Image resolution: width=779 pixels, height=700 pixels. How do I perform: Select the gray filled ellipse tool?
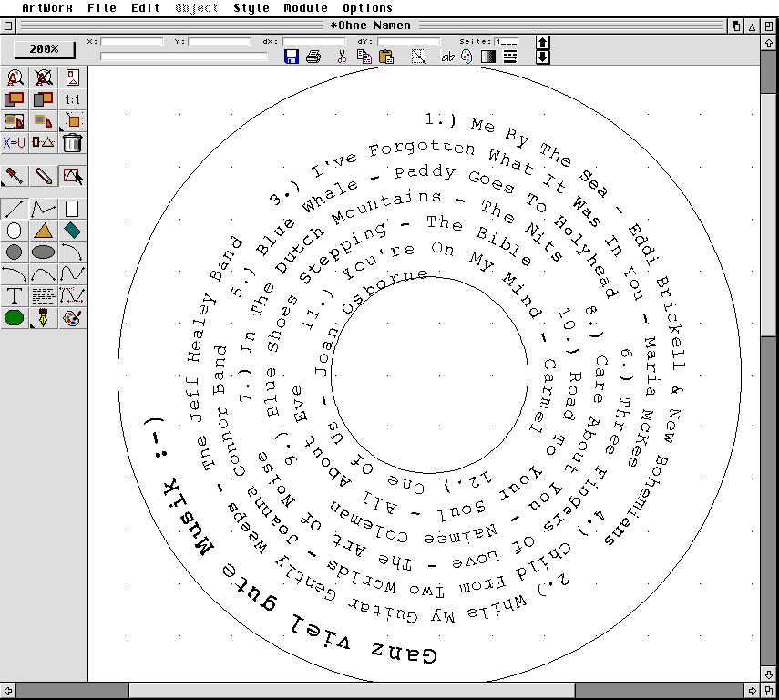[43, 252]
